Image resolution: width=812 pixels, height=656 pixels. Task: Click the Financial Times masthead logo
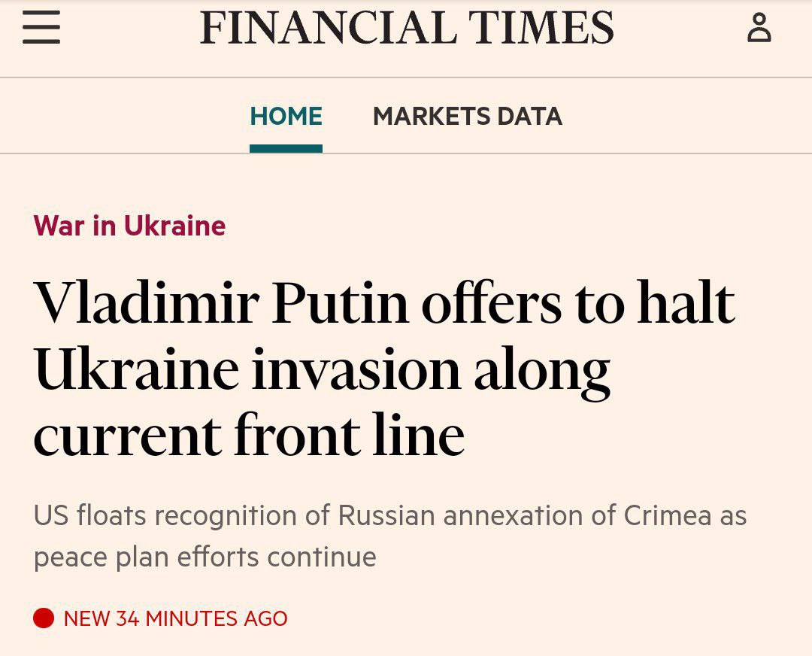tap(407, 29)
